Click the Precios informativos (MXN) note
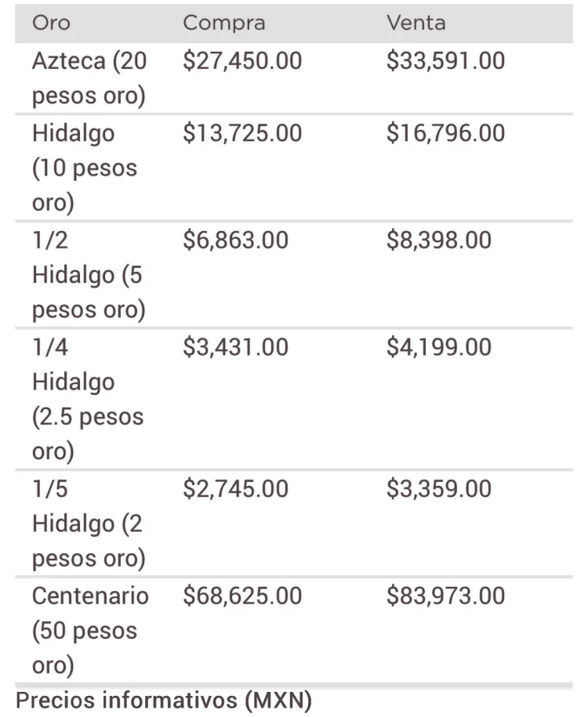Screen dimensions: 588x717 164,701
